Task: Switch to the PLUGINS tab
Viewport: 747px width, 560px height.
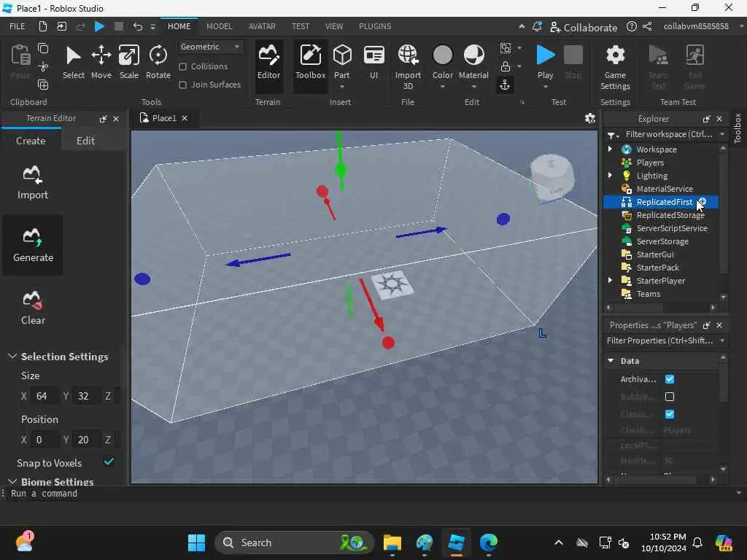Action: (375, 26)
